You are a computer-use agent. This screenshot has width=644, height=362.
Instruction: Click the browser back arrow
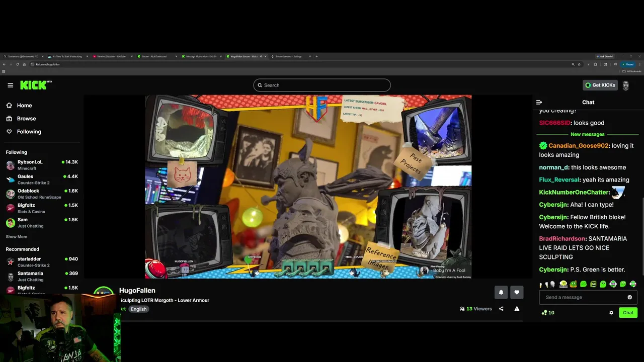(x=4, y=64)
